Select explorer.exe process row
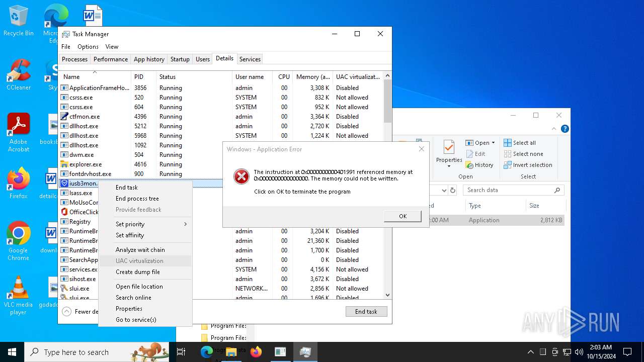Image resolution: width=644 pixels, height=362 pixels. 220,164
